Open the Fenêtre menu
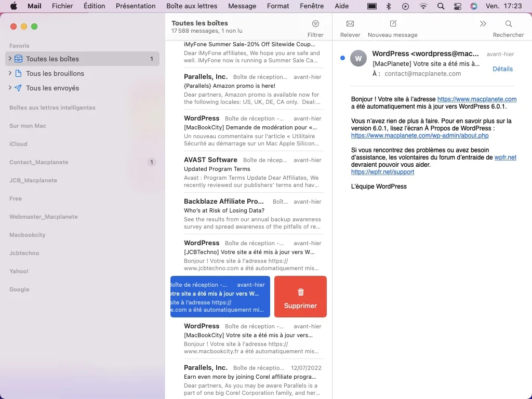Image resolution: width=532 pixels, height=399 pixels. point(312,6)
